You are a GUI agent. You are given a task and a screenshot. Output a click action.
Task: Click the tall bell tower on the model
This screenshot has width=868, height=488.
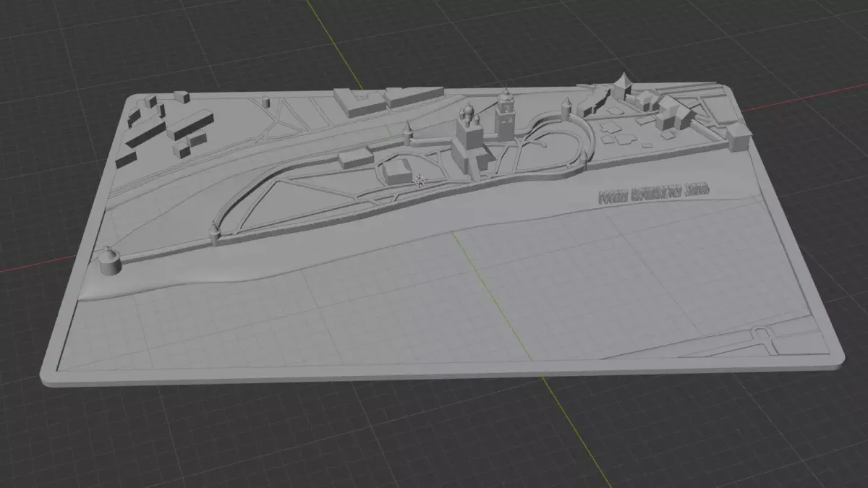click(505, 114)
